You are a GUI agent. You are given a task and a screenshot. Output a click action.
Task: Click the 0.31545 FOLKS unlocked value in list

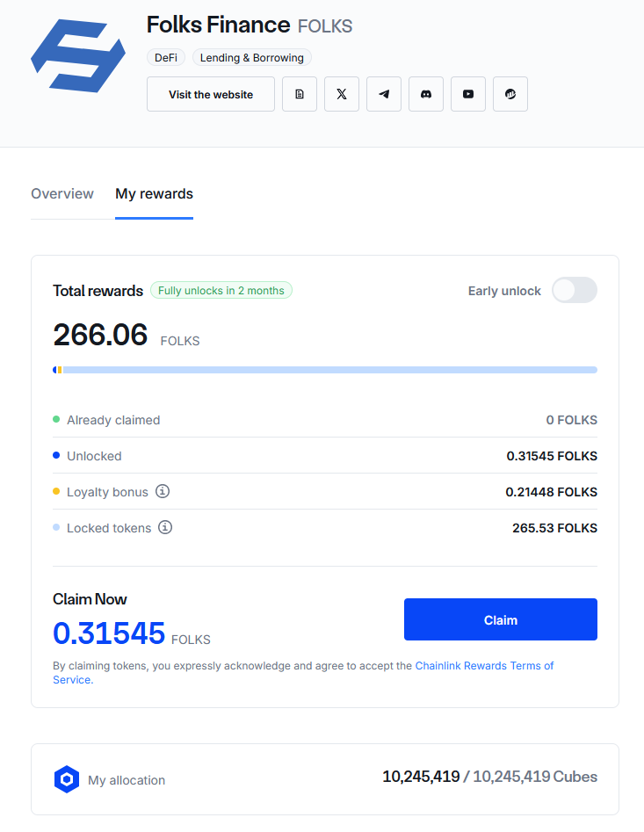(x=552, y=456)
